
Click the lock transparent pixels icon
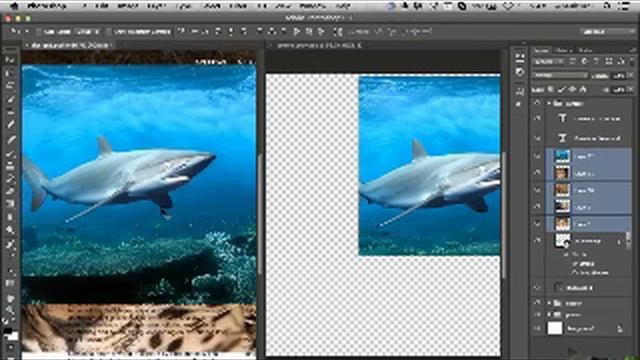pos(551,89)
